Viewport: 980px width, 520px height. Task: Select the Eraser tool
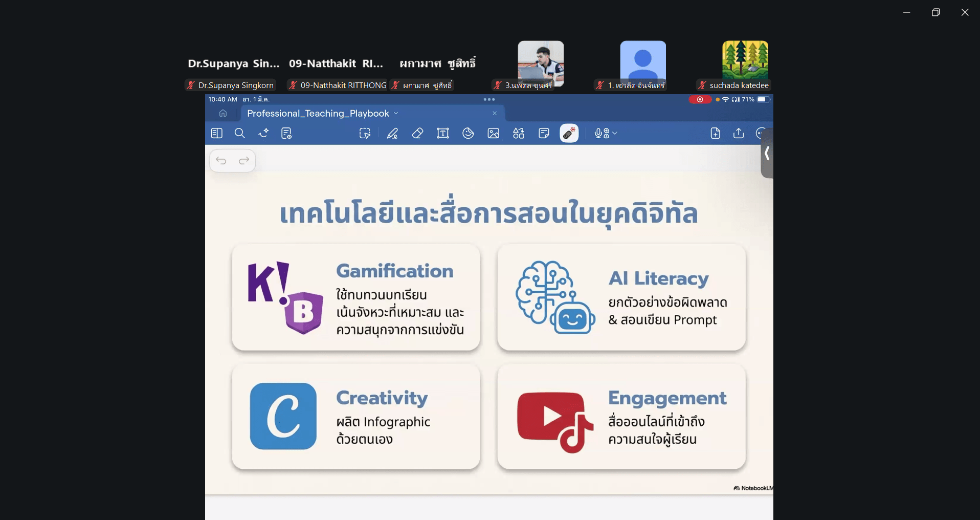click(417, 134)
